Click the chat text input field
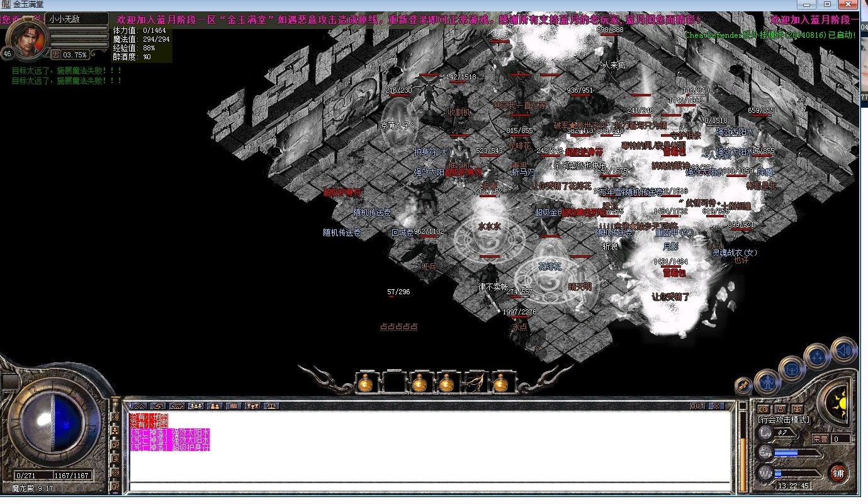 coord(428,486)
